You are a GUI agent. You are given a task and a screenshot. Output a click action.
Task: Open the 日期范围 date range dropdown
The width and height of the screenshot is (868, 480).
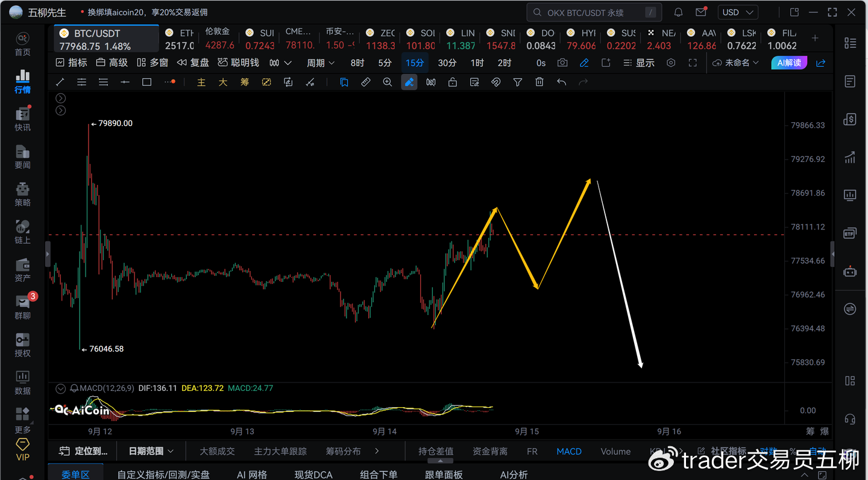[x=151, y=450]
